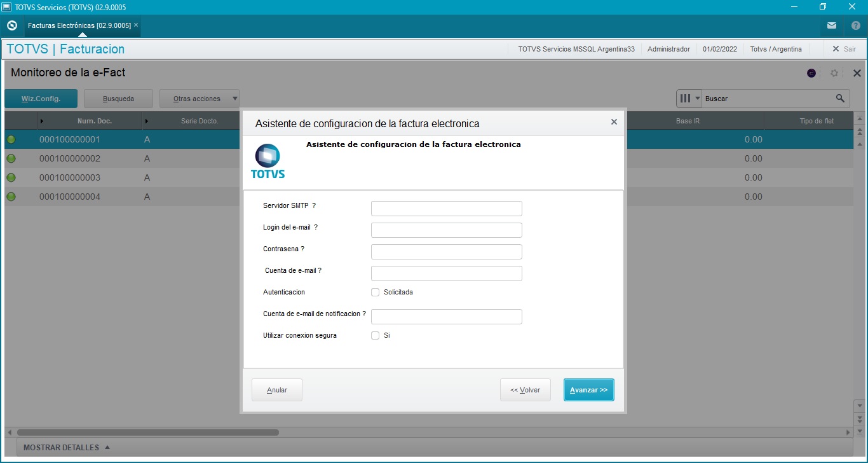Click the TOTVS home logo icon
The height and width of the screenshot is (463, 868).
[11, 25]
